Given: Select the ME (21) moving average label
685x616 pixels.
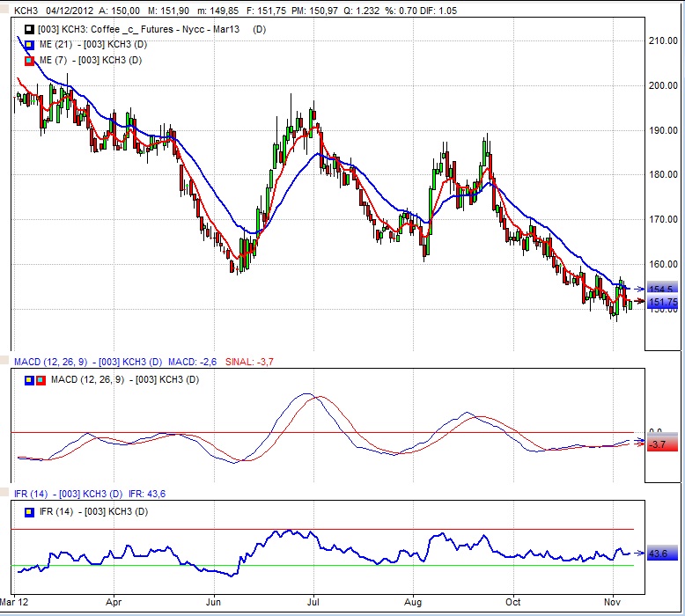Looking at the screenshot, I should [91, 45].
